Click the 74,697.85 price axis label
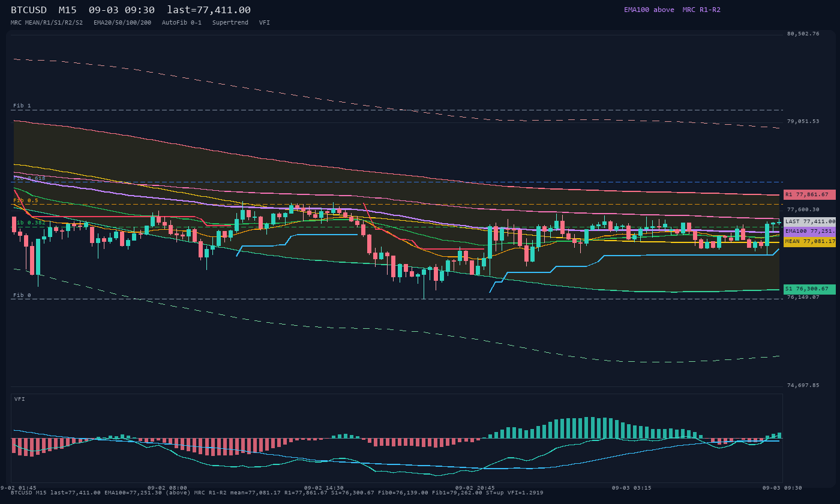The width and height of the screenshot is (840, 504). pyautogui.click(x=803, y=385)
